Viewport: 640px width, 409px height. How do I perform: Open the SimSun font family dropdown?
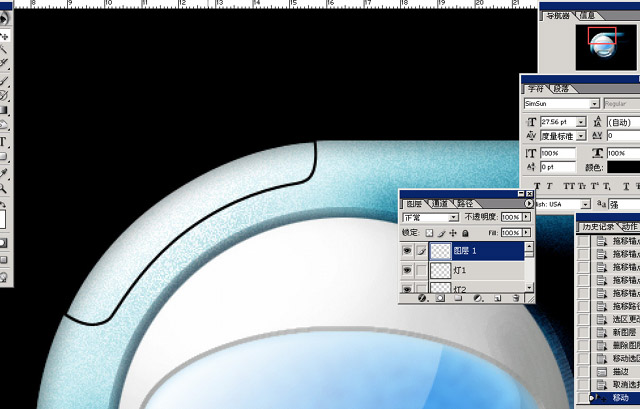[x=594, y=104]
